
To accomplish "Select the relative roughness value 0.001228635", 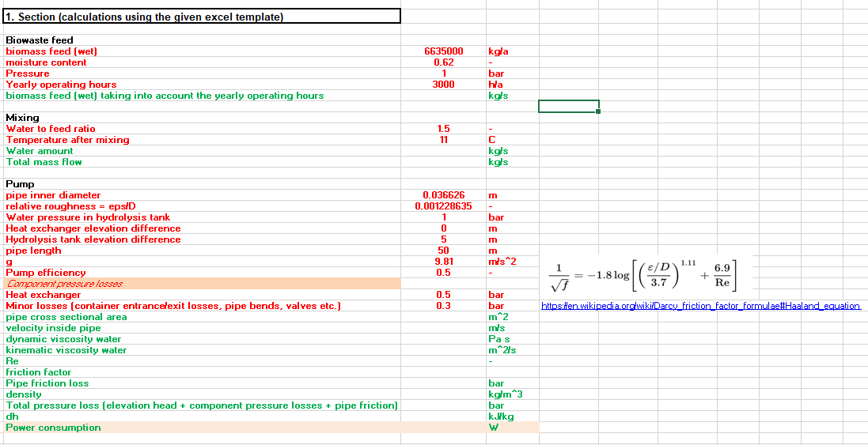I will coord(443,206).
